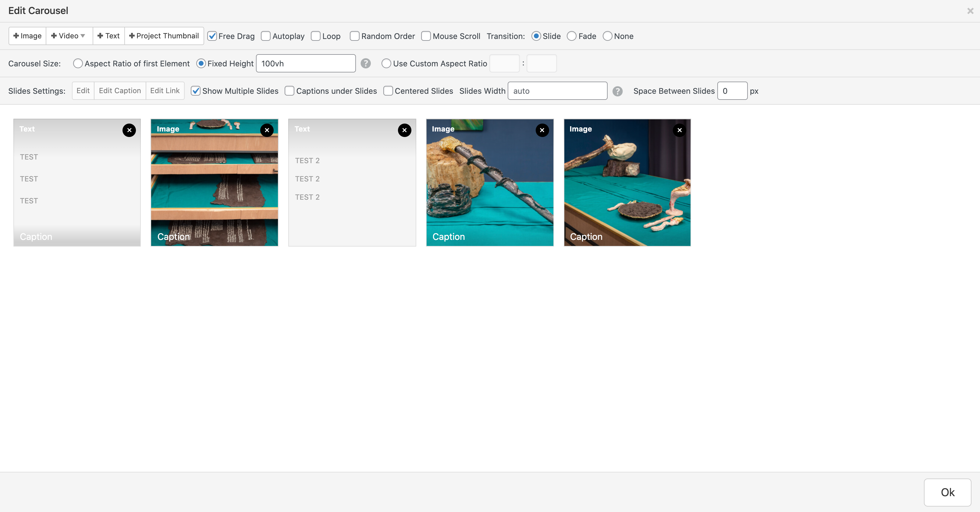980x512 pixels.
Task: Remove the TEST 2 text slide
Action: click(404, 130)
